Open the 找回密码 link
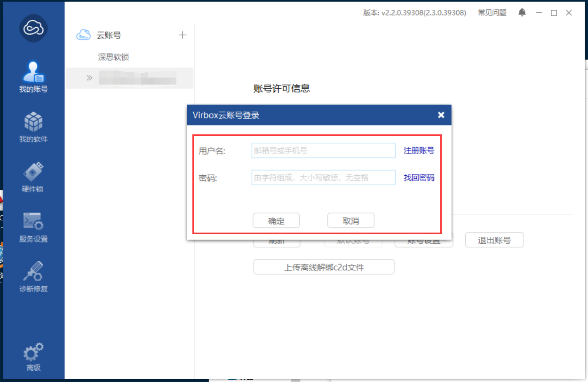588x382 pixels. pyautogui.click(x=419, y=178)
